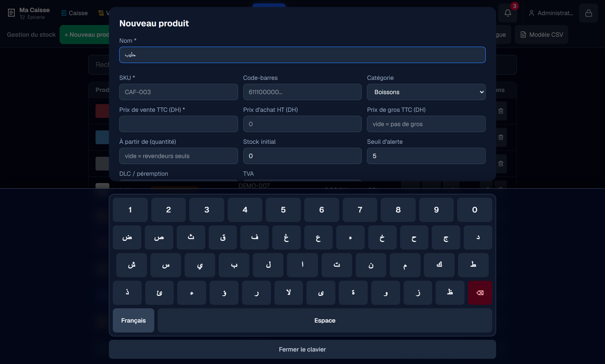This screenshot has height=364, width=605.
Task: Click the green Nouveau produit button
Action: 85,35
